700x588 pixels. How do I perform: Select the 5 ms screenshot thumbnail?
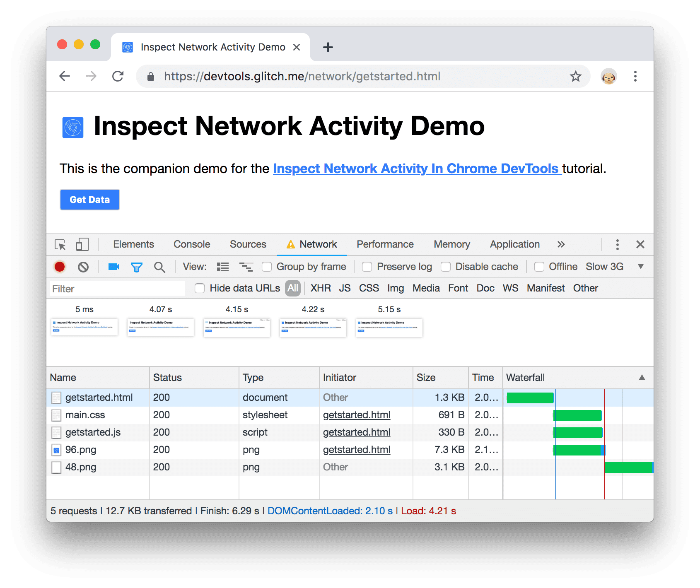[84, 327]
